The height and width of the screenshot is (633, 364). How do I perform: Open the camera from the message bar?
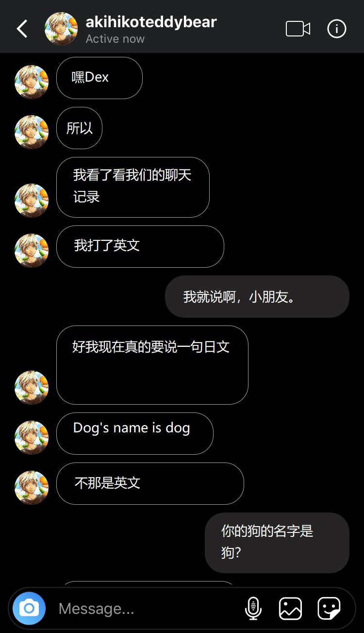pos(29,608)
